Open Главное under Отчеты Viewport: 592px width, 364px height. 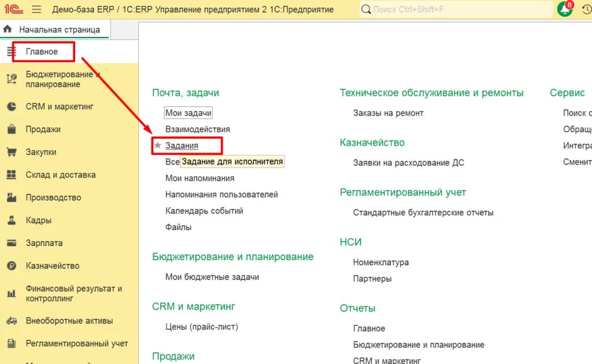[369, 328]
